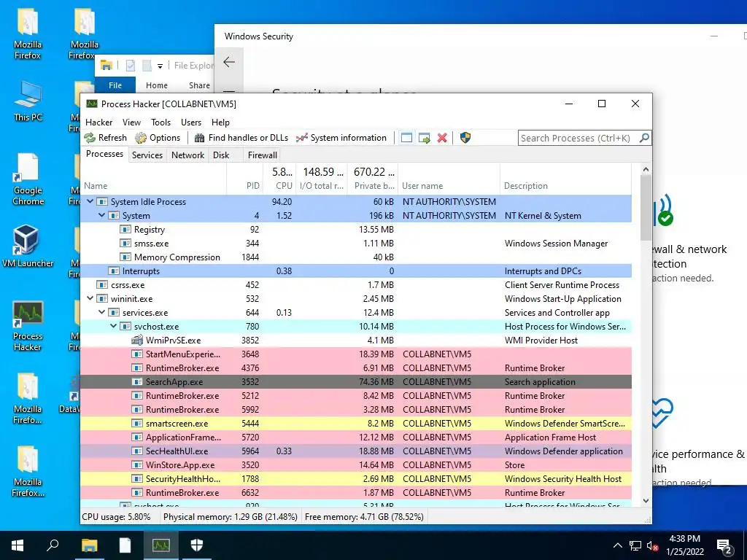Open the View menu
This screenshot has width=747, height=560.
point(131,122)
